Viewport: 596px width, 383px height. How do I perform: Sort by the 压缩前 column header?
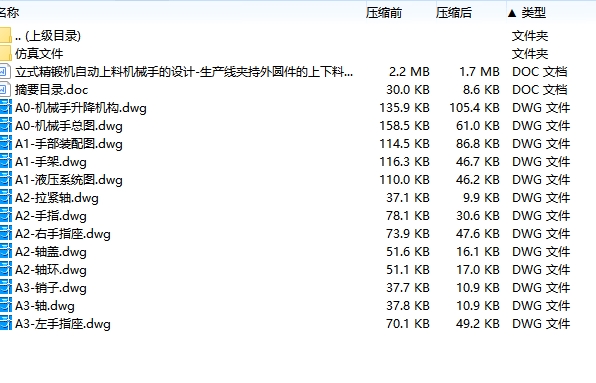coord(384,13)
